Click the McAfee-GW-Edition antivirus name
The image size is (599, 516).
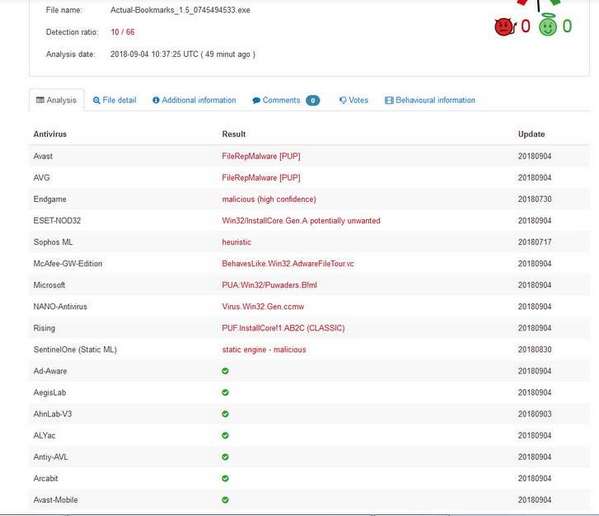[68, 264]
